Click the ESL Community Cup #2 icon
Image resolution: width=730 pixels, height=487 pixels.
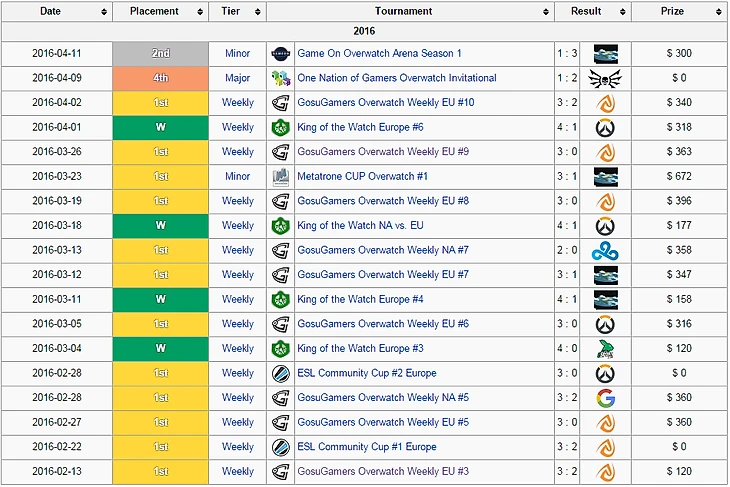pyautogui.click(x=280, y=373)
